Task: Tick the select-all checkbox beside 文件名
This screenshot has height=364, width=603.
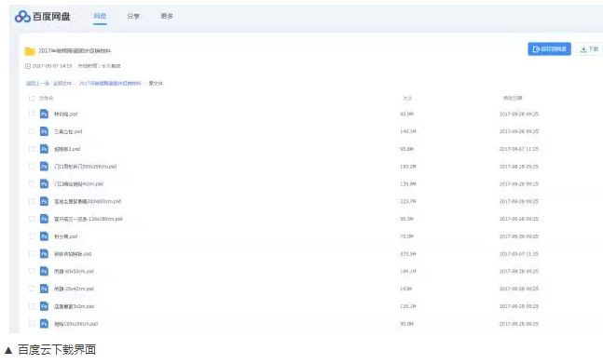Action: tap(32, 99)
